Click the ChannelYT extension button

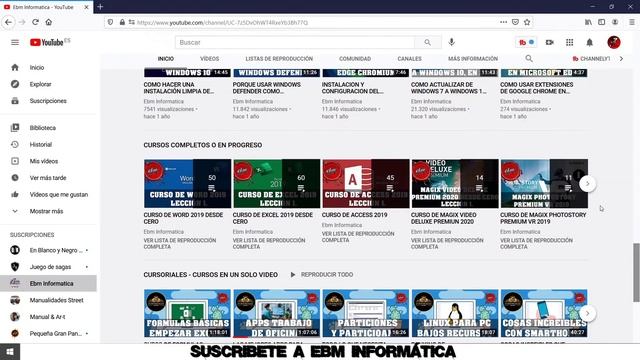591,59
